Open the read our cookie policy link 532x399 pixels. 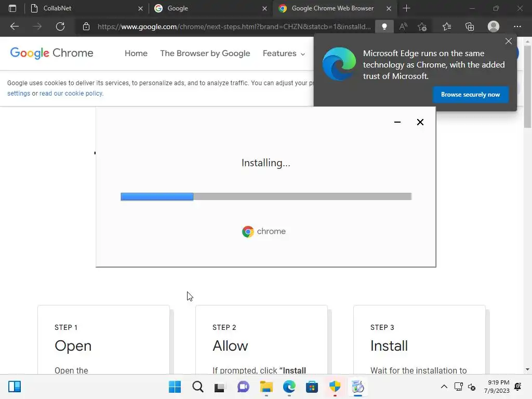(71, 94)
